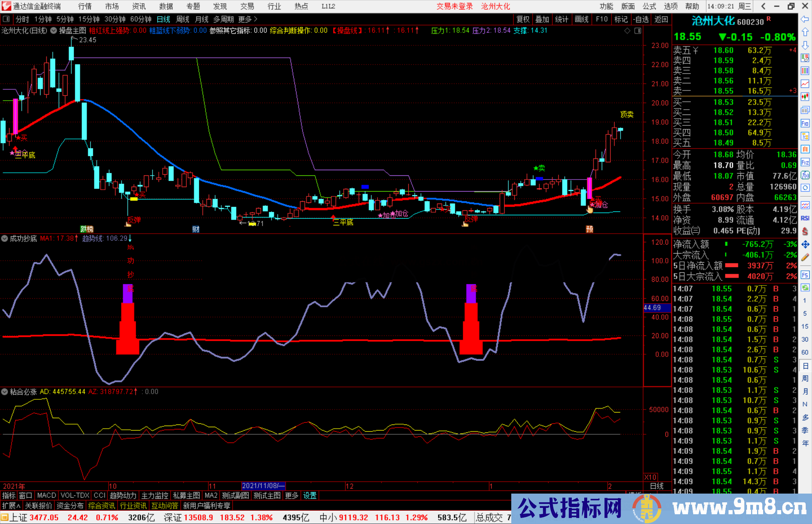Click the up arrow sidebar icon
Viewport: 812px width, 524px height.
pyautogui.click(x=805, y=32)
